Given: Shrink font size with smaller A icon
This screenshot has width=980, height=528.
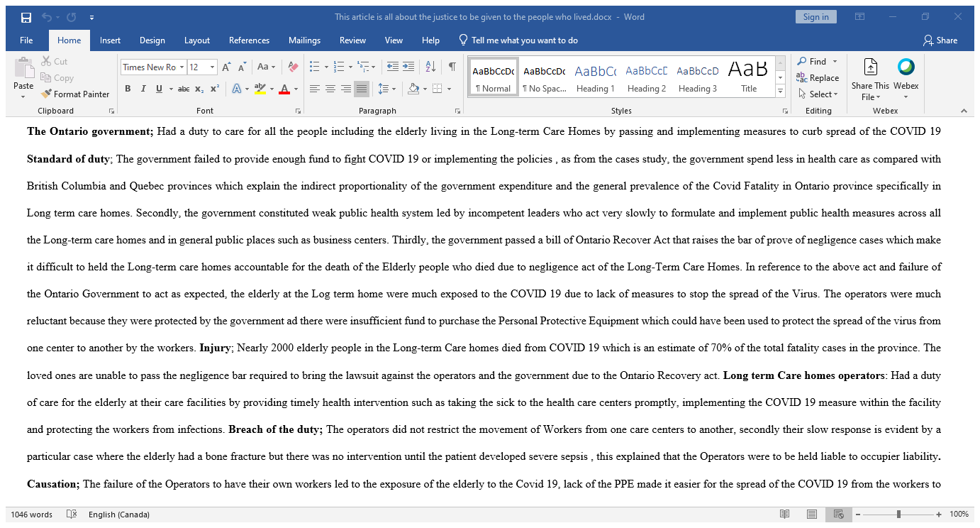Looking at the screenshot, I should point(242,67).
